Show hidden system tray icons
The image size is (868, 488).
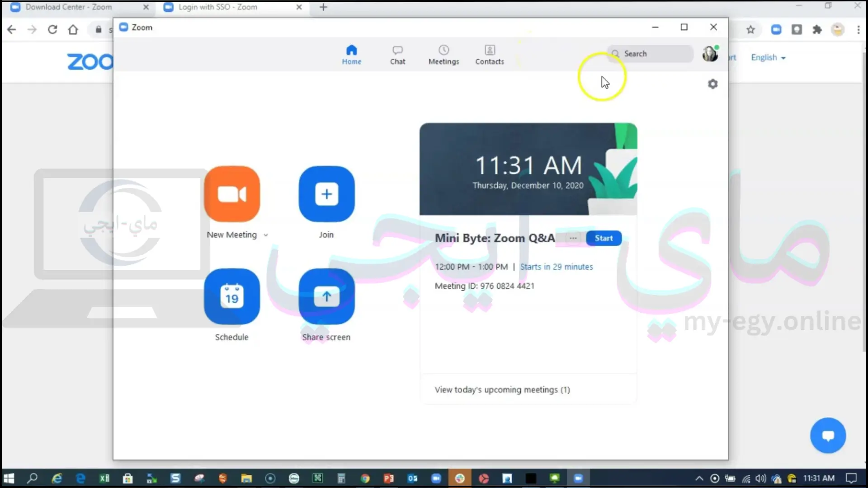coord(699,478)
